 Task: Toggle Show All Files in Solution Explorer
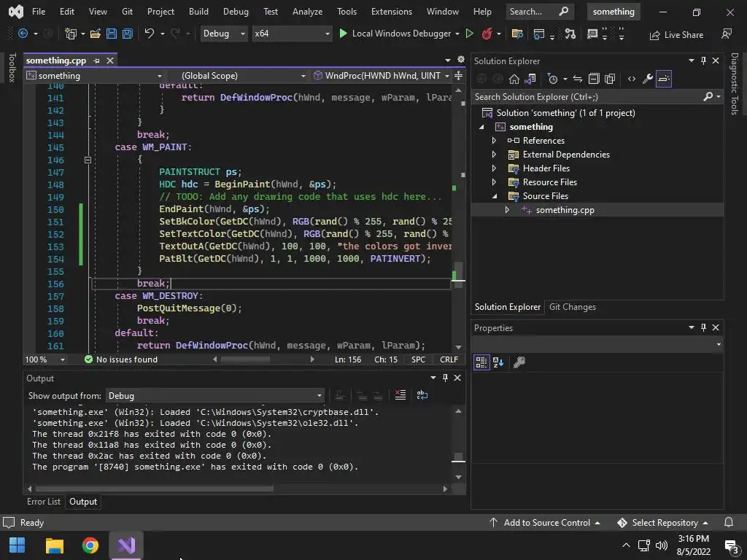click(x=609, y=79)
